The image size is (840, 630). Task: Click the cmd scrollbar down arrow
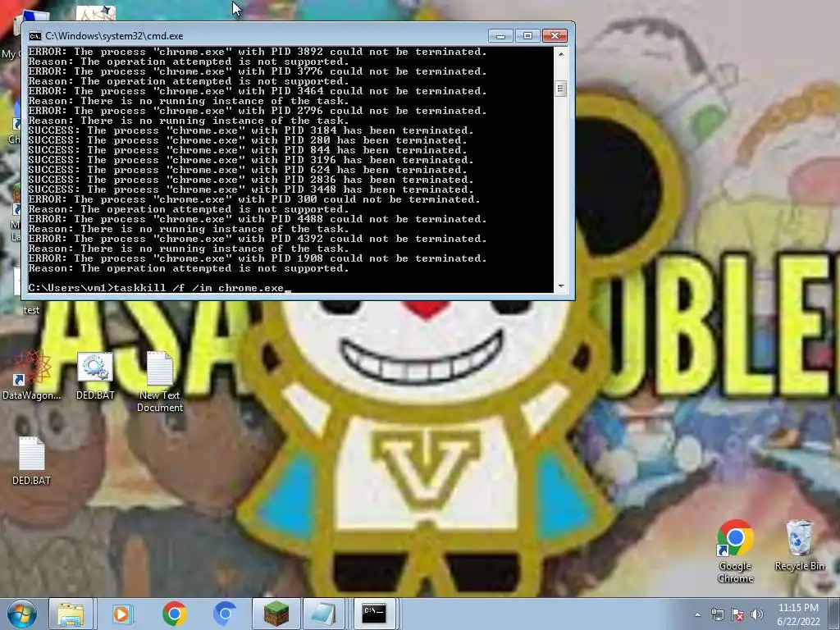point(561,286)
